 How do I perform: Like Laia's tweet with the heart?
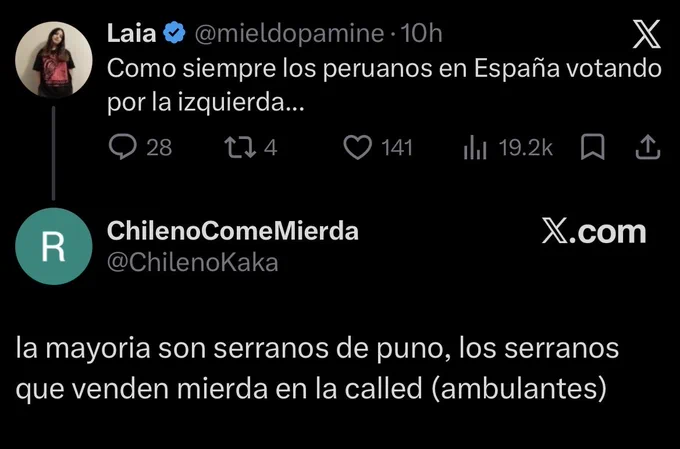pyautogui.click(x=358, y=147)
